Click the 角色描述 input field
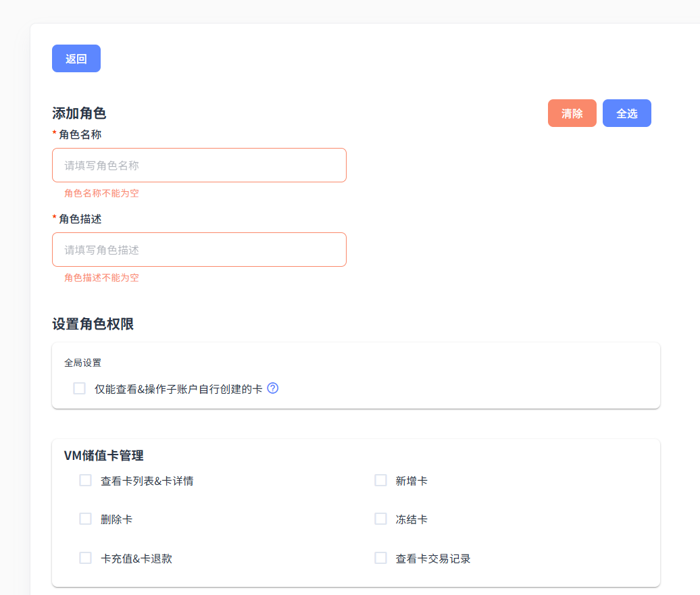 click(199, 249)
